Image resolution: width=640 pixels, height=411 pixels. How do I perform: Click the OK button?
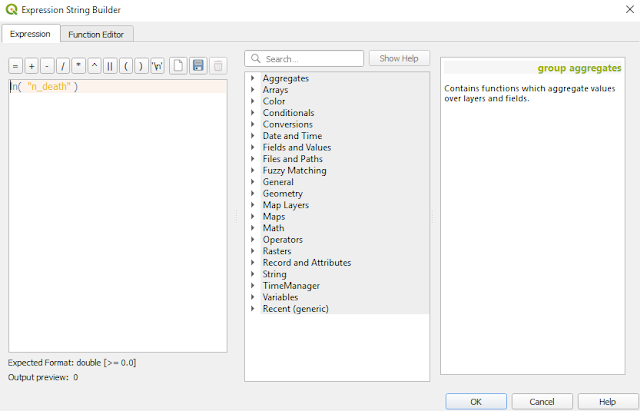(476, 402)
